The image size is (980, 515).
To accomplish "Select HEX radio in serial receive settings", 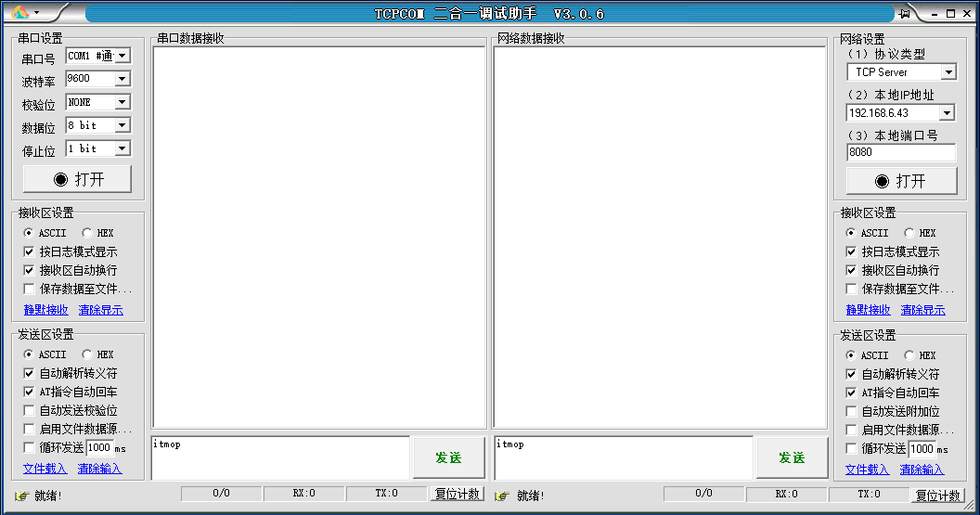I will (x=87, y=233).
